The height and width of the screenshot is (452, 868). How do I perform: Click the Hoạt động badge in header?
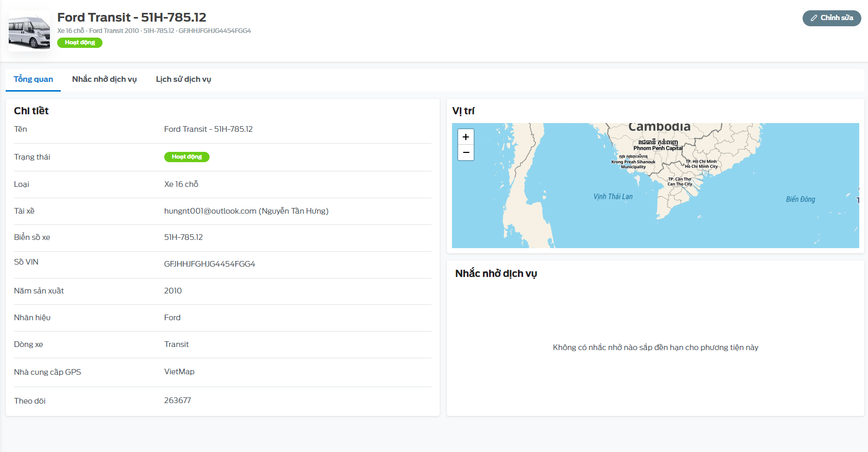[80, 43]
